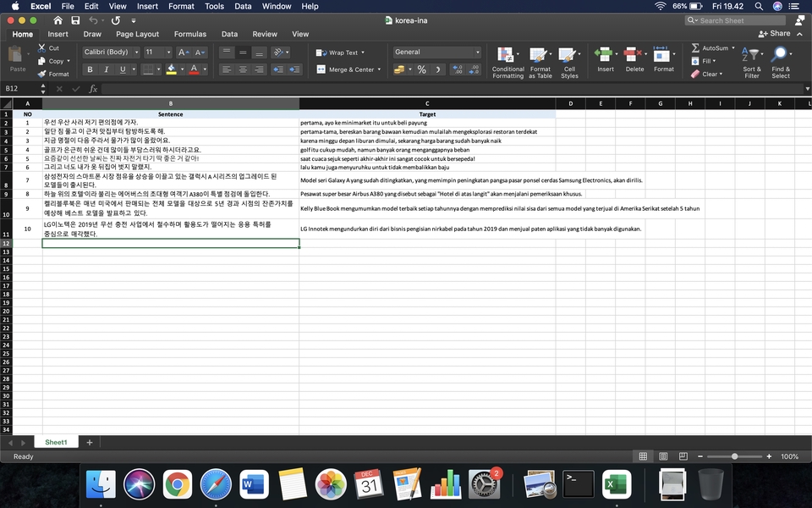Undo the last action
This screenshot has height=508, width=812.
[x=93, y=20]
